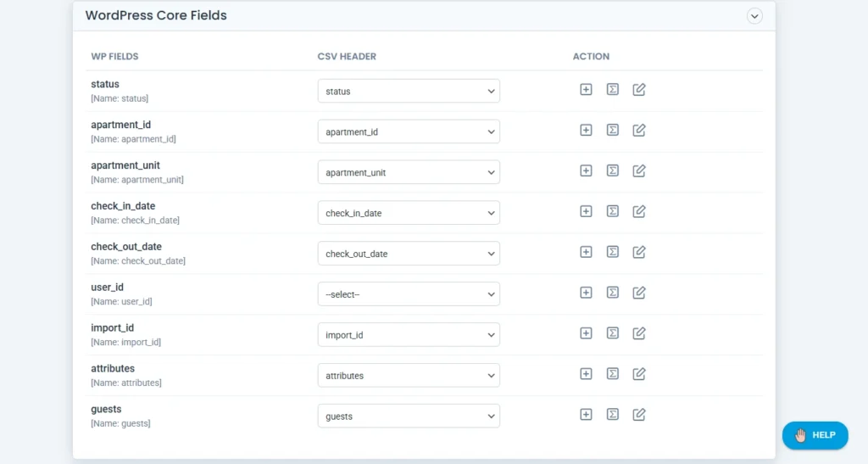Click the plus icon in the import_id row
This screenshot has height=464, width=868.
point(586,333)
